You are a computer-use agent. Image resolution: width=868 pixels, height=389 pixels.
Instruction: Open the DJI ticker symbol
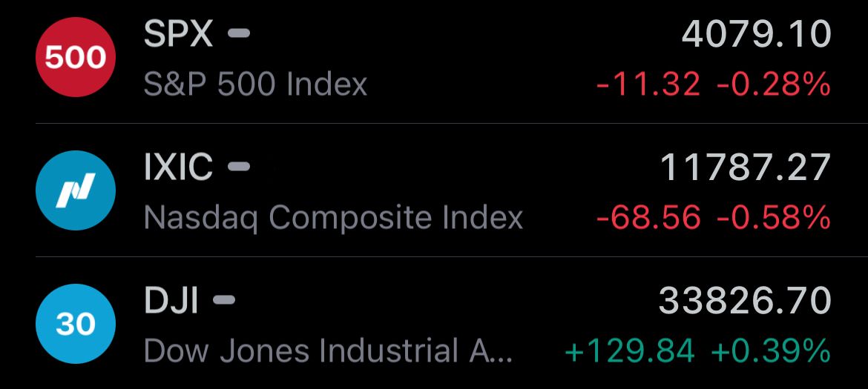(x=171, y=301)
